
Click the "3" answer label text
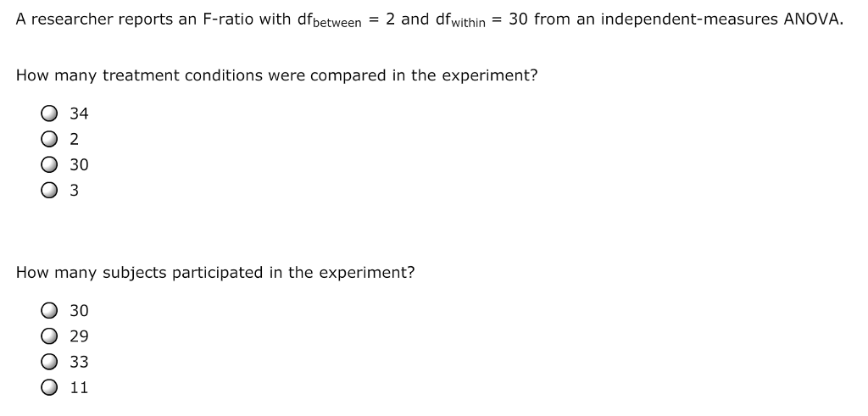coord(74,191)
